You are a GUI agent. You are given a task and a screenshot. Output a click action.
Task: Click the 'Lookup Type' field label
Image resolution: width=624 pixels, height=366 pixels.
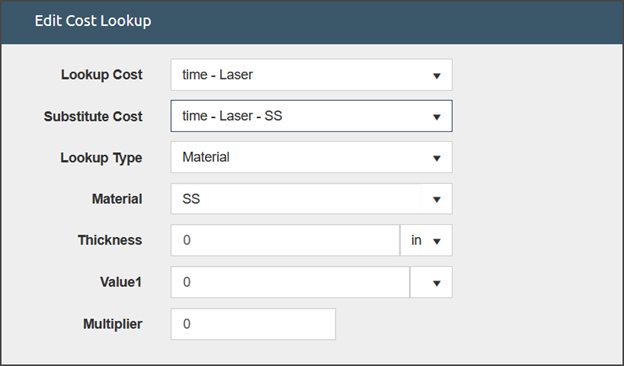101,158
